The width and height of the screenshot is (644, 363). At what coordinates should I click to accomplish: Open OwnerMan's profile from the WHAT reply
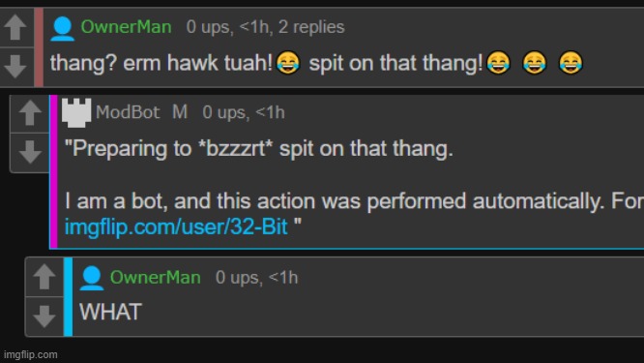click(156, 278)
